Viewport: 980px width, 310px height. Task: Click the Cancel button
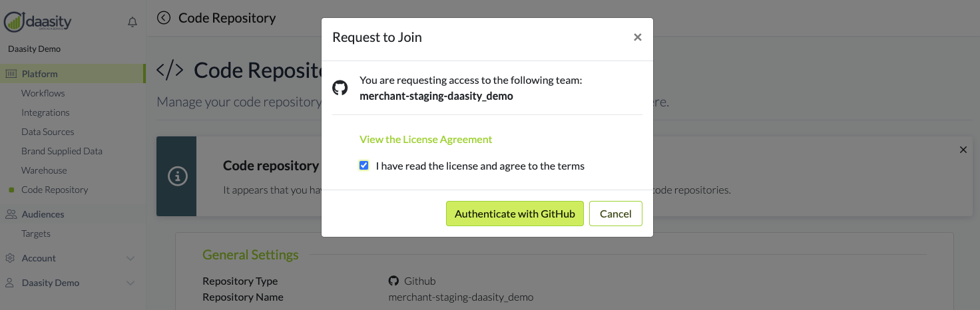tap(615, 214)
